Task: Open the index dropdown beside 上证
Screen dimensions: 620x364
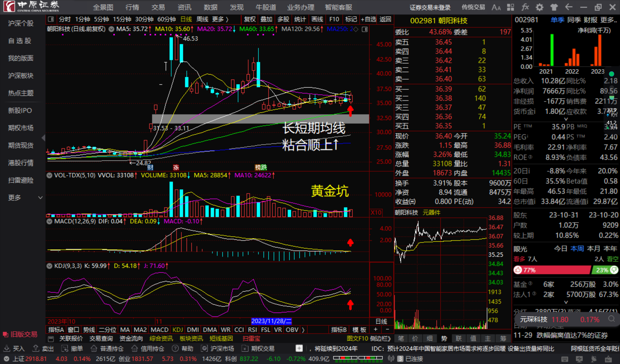Action: [6, 359]
